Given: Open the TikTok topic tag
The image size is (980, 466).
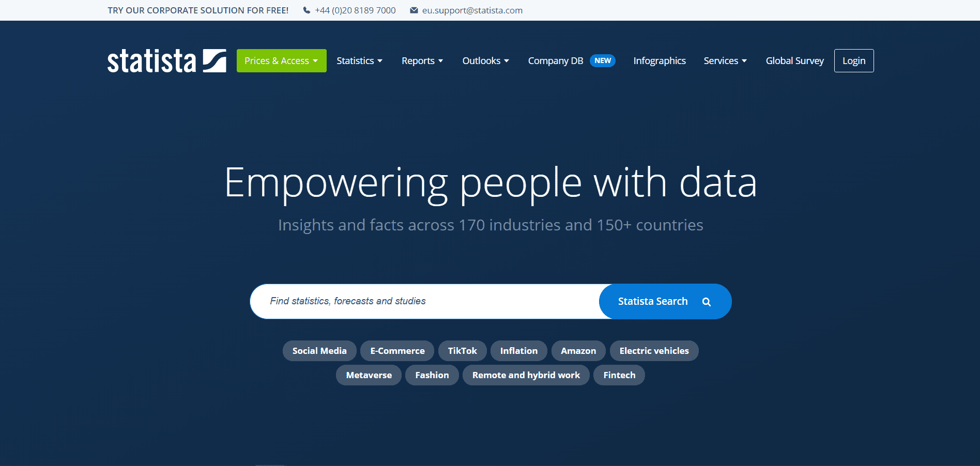Looking at the screenshot, I should coord(462,351).
